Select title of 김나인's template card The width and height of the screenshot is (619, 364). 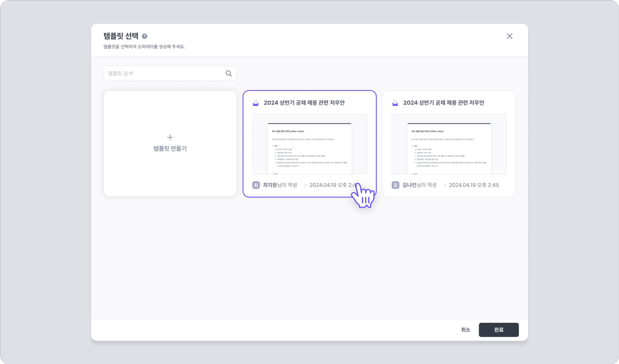[x=444, y=103]
